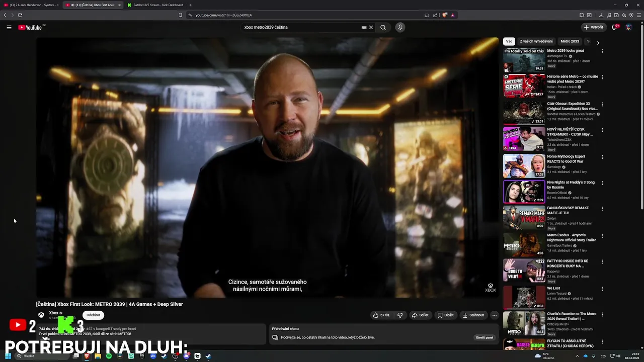Click the video player to pause

point(267,167)
